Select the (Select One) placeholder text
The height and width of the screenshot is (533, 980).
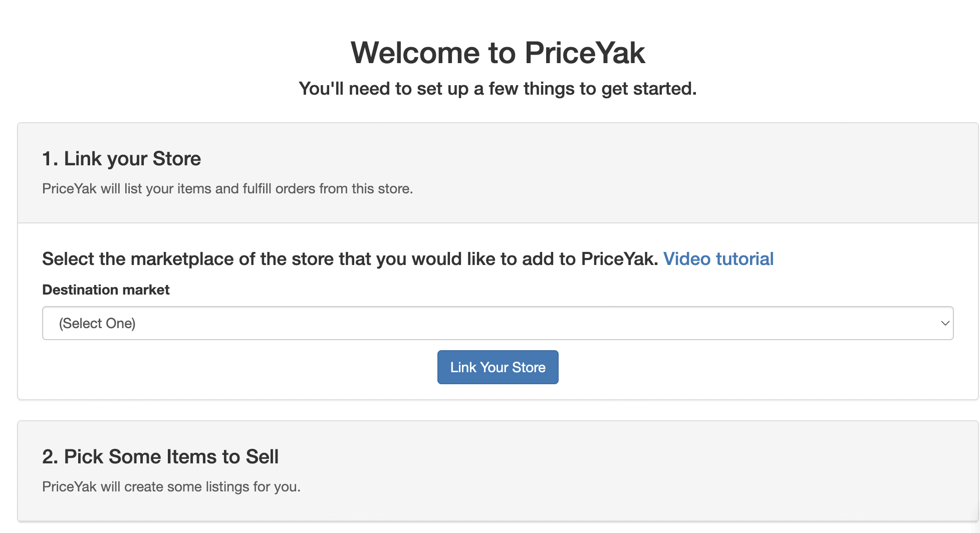tap(97, 324)
